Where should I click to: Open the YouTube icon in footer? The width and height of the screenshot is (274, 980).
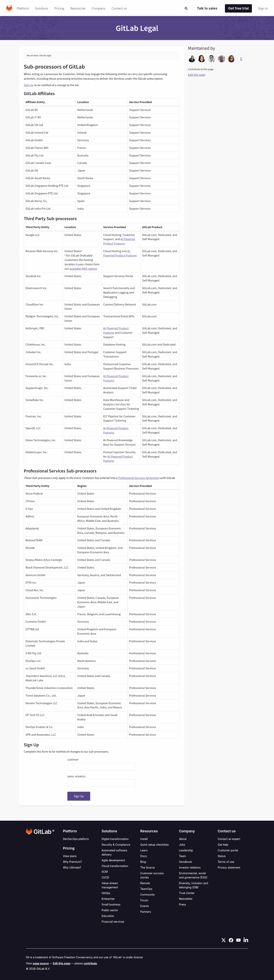click(x=238, y=940)
